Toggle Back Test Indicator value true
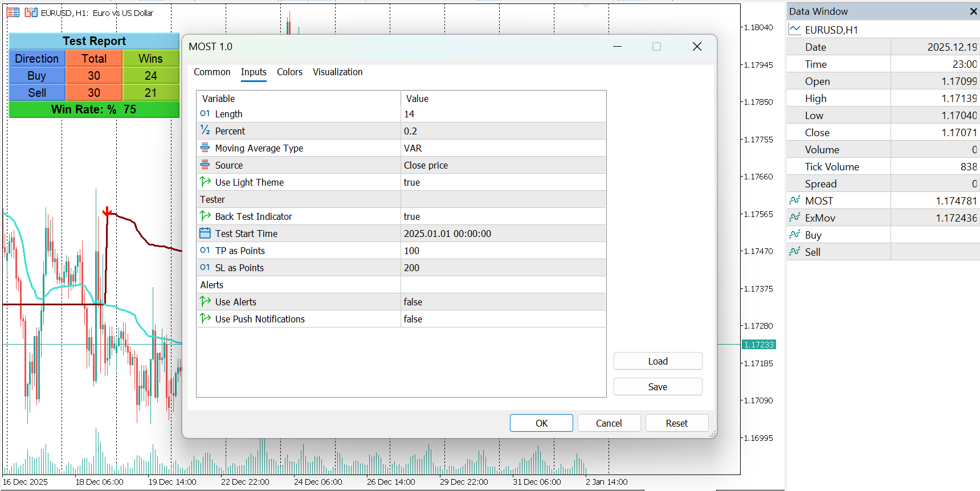The width and height of the screenshot is (980, 491). 503,216
